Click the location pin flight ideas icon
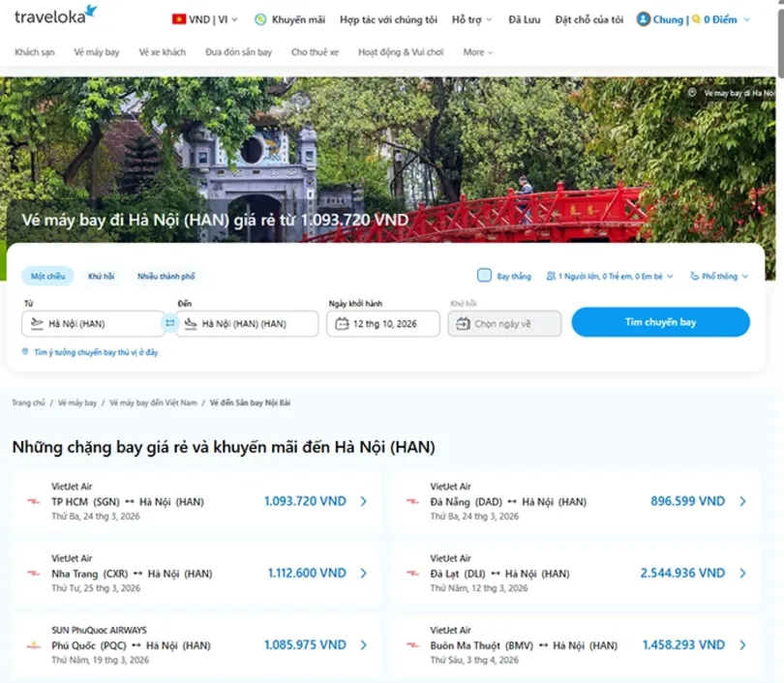 [25, 352]
